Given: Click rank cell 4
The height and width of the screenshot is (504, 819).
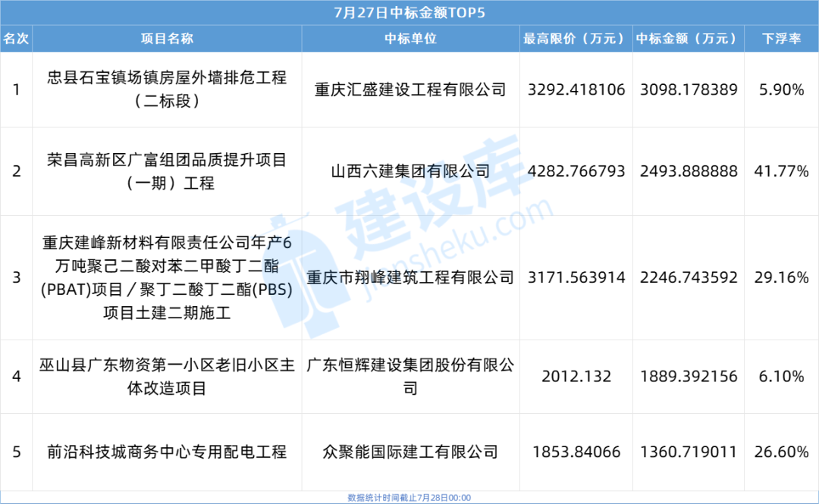Looking at the screenshot, I should (17, 377).
